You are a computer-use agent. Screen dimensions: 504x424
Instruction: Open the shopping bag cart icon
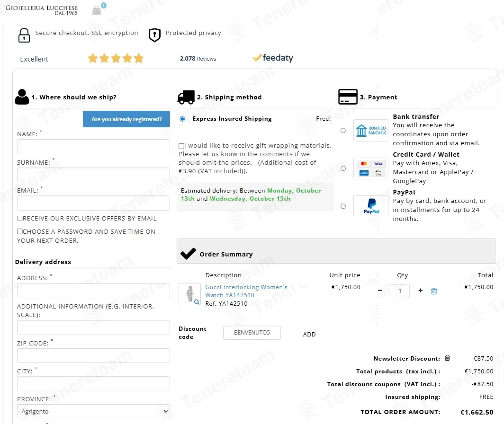click(97, 10)
